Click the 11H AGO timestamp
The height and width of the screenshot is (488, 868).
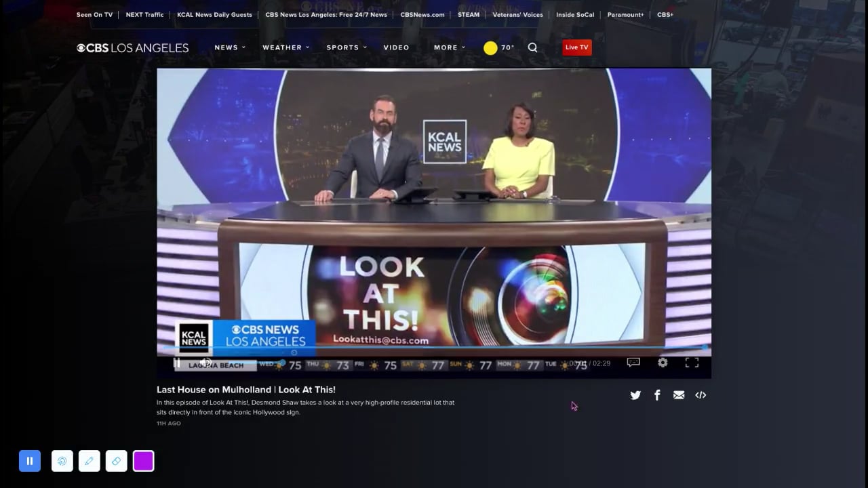pyautogui.click(x=169, y=424)
